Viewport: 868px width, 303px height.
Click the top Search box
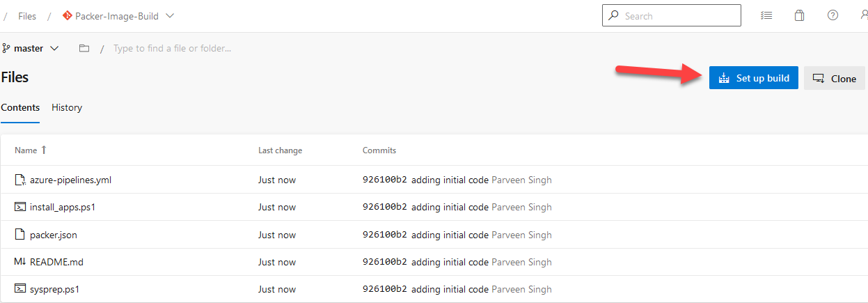[x=679, y=15]
